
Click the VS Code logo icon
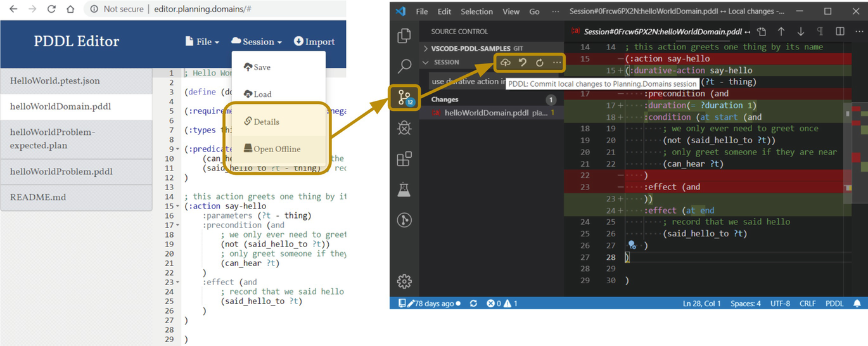click(400, 11)
